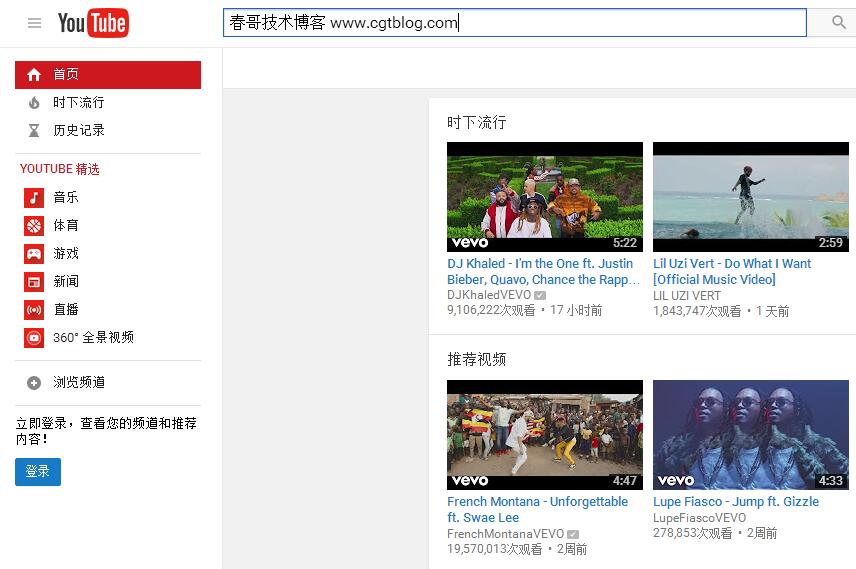Click 1,843,747次观看 view count text
The width and height of the screenshot is (856, 569).
click(x=697, y=312)
